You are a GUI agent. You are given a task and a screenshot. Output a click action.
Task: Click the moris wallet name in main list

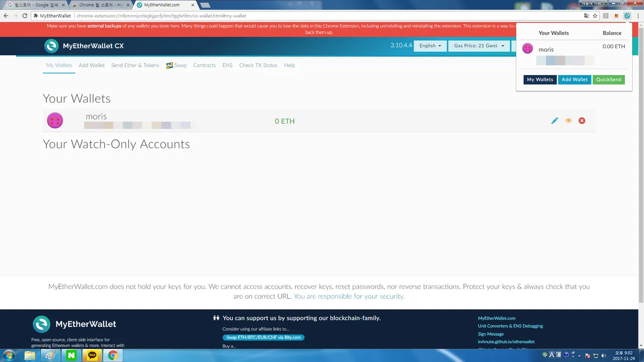(x=96, y=117)
